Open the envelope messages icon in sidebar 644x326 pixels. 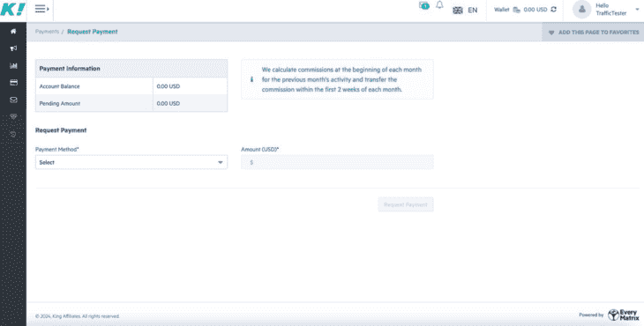tap(13, 100)
